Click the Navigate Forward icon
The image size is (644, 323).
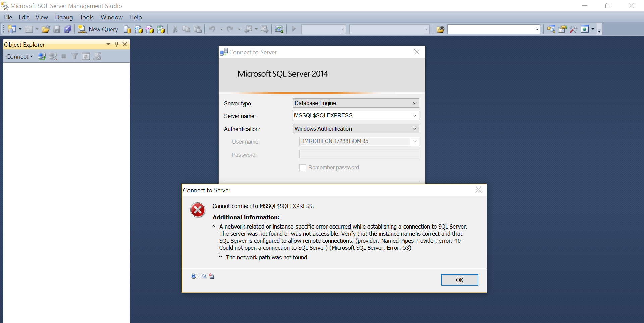coord(265,29)
